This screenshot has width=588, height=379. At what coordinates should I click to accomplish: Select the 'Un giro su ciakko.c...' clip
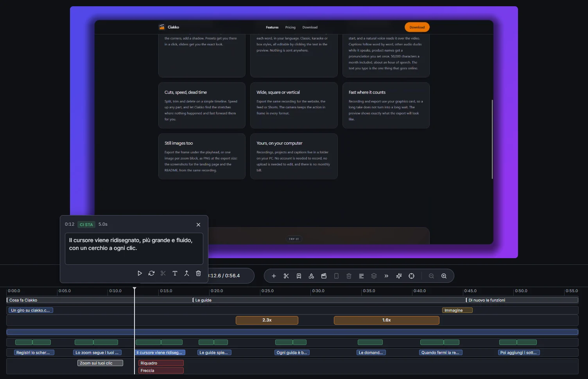(30, 311)
